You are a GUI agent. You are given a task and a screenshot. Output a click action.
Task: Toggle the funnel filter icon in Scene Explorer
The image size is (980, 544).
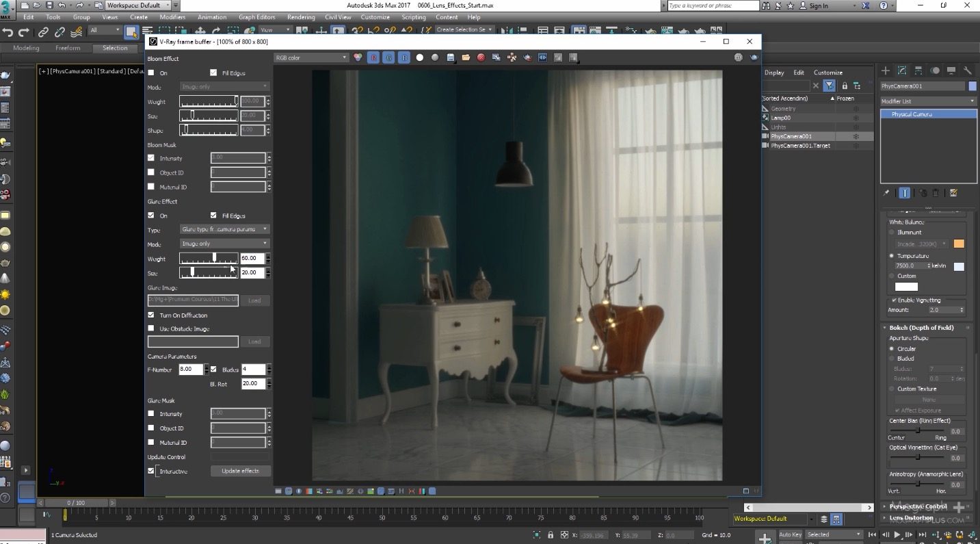tap(830, 86)
